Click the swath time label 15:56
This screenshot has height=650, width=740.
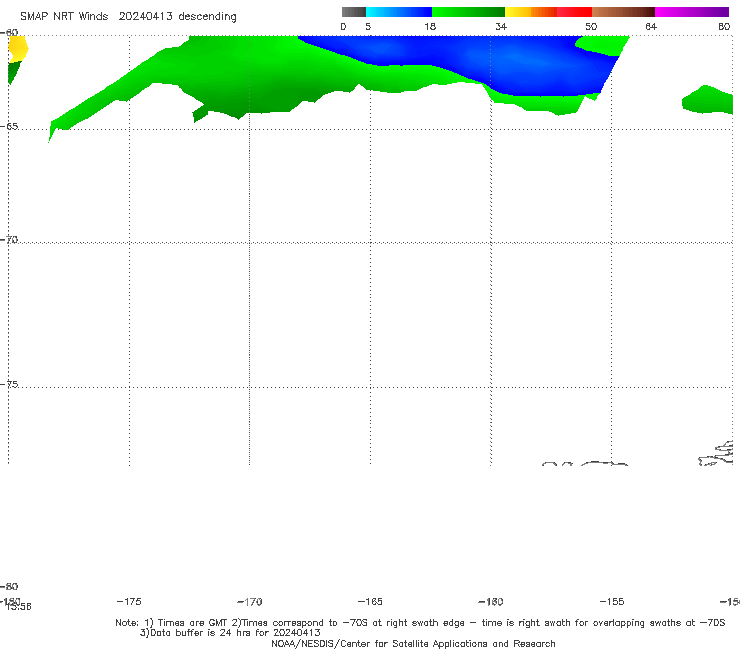tap(19, 607)
